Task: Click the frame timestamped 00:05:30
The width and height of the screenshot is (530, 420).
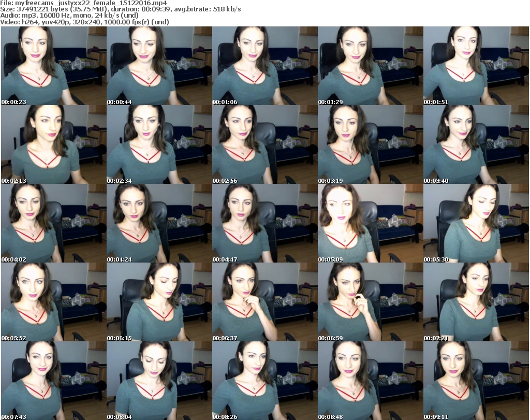Action: [x=476, y=223]
